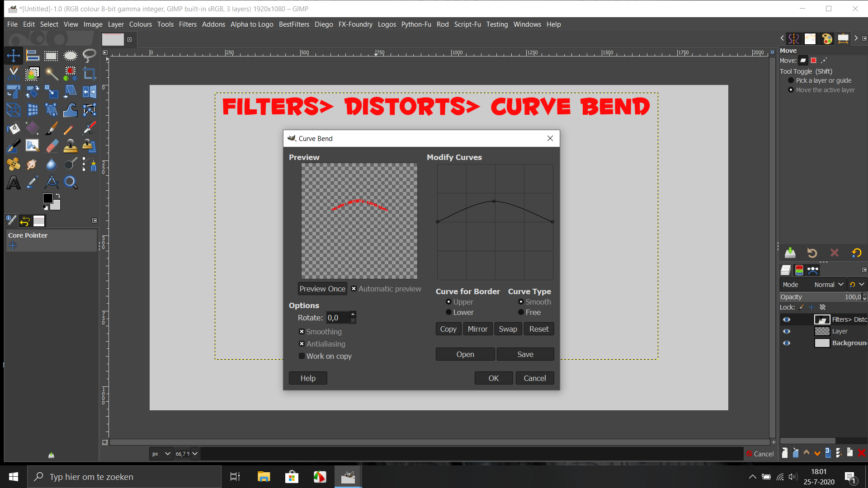The image size is (868, 488).
Task: Select the Foreground Select tool
Action: [33, 74]
